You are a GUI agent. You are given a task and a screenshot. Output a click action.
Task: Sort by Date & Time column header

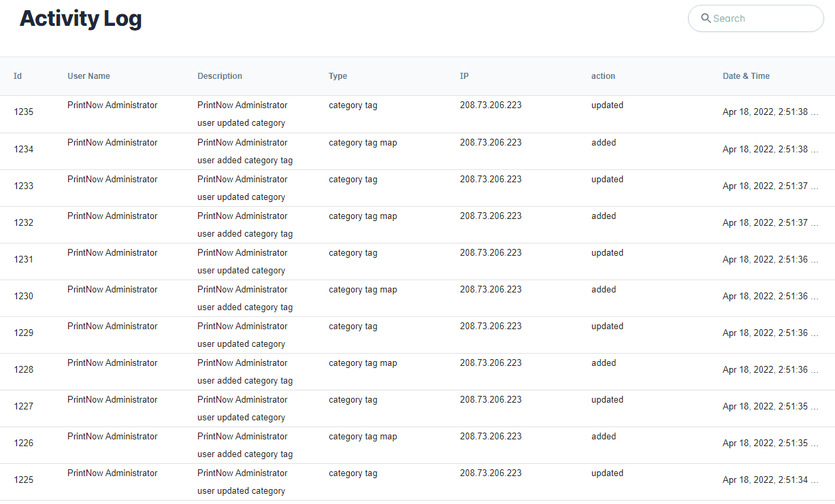click(746, 76)
